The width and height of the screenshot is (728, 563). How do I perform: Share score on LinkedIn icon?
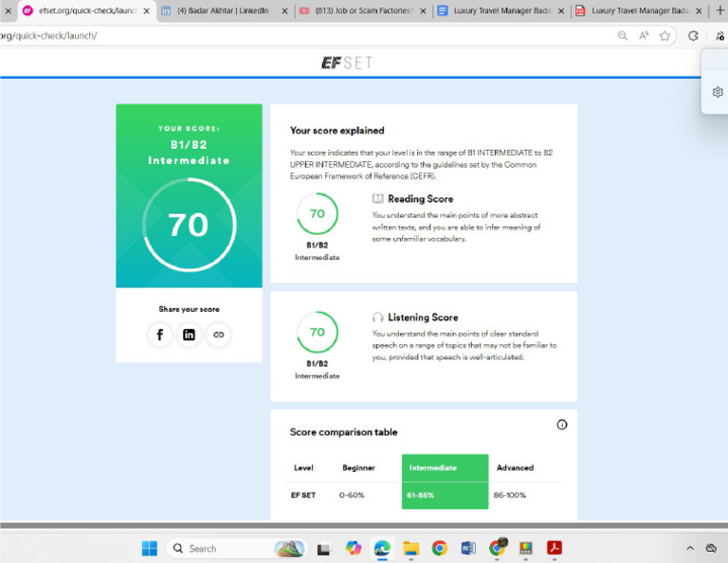click(189, 335)
